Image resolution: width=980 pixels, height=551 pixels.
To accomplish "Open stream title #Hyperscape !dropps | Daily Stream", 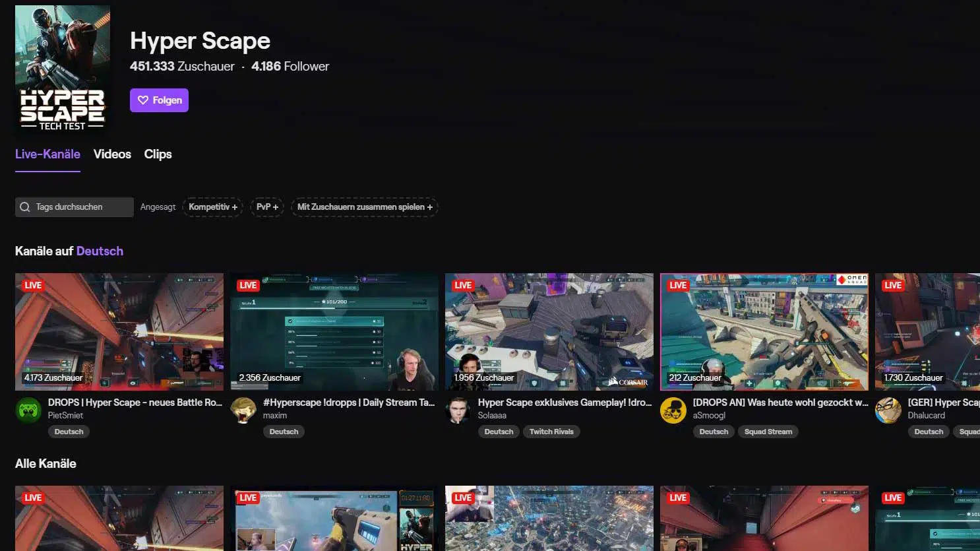I will click(x=349, y=402).
